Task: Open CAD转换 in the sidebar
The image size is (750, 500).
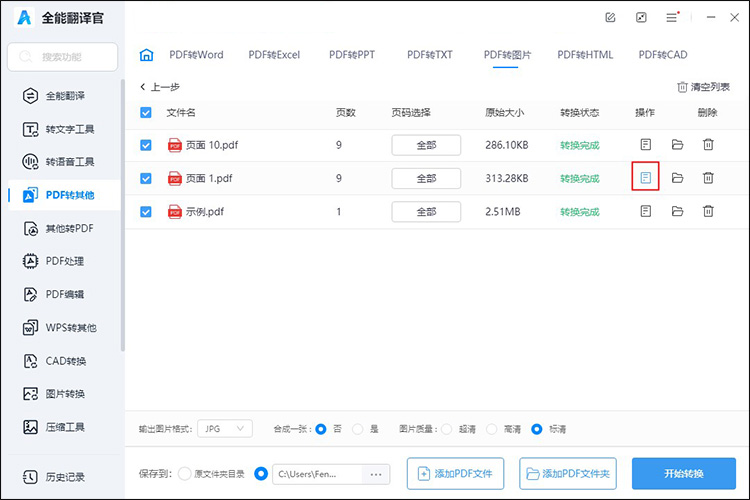Action: [x=62, y=361]
